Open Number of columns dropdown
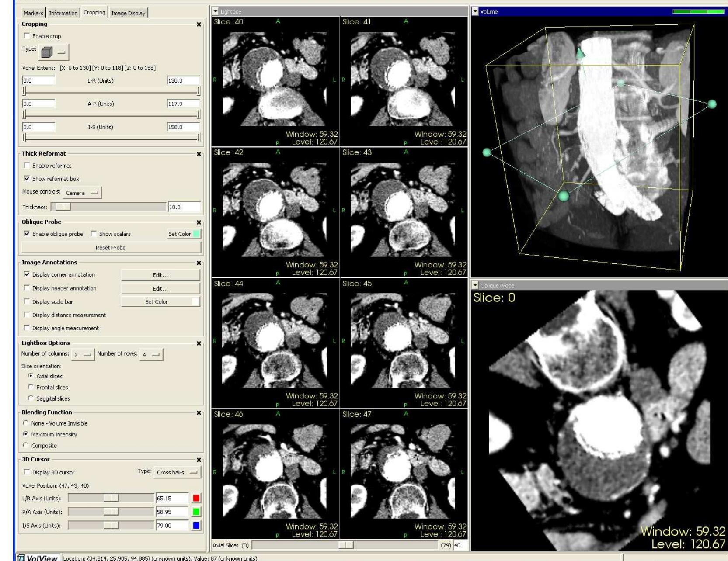The height and width of the screenshot is (561, 728). (x=83, y=354)
